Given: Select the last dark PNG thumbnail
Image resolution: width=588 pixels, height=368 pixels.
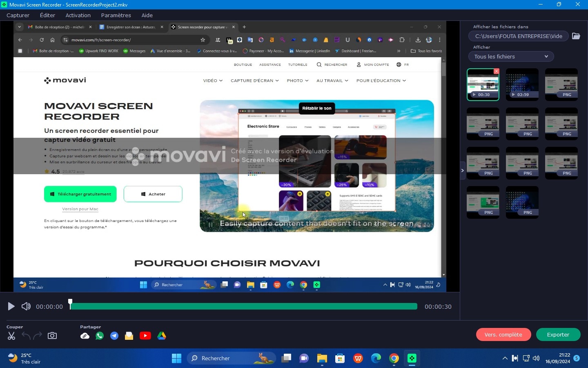Looking at the screenshot, I should pos(522,202).
